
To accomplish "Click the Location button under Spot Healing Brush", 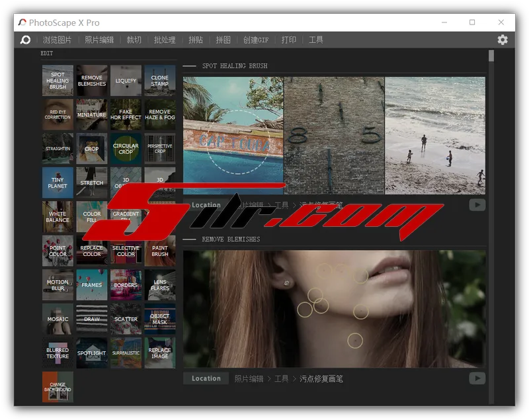I will click(x=206, y=205).
